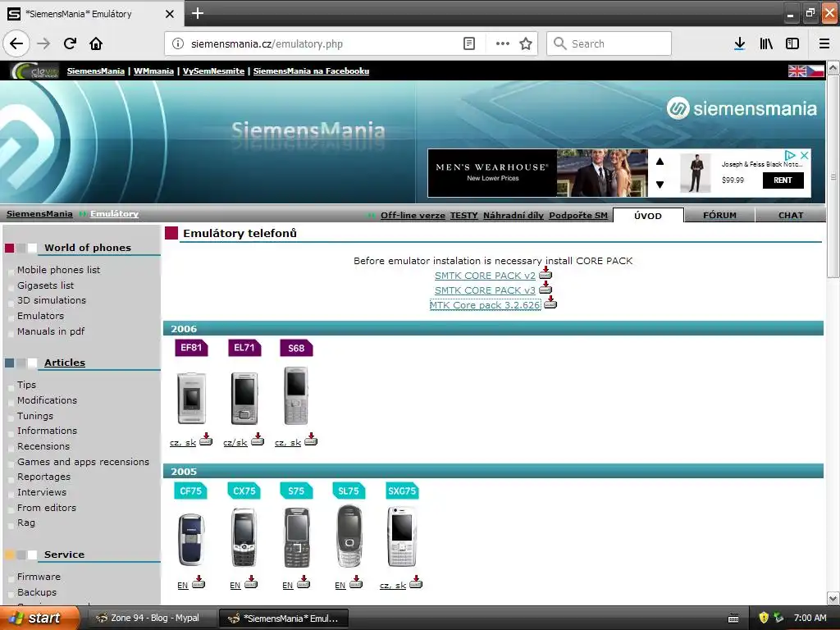Click the SL75 model label

[349, 491]
